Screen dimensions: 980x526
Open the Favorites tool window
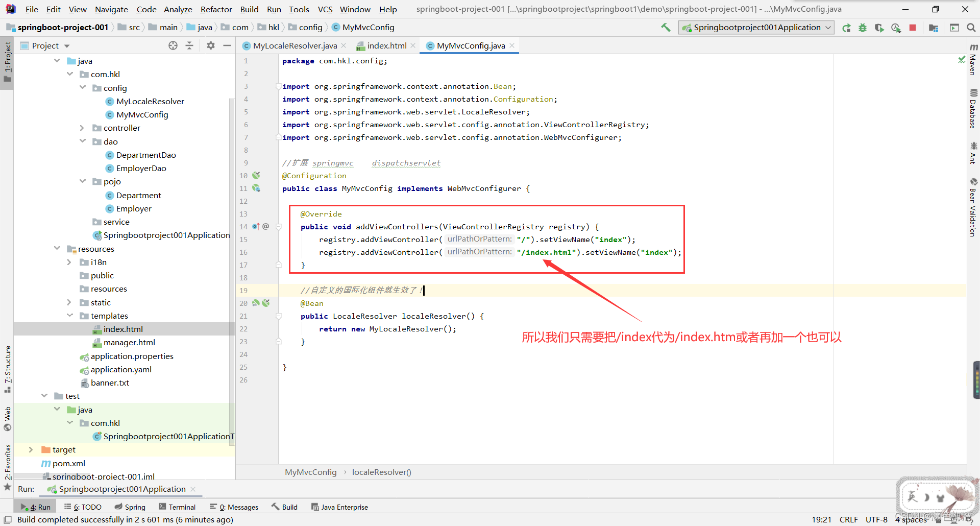point(8,467)
